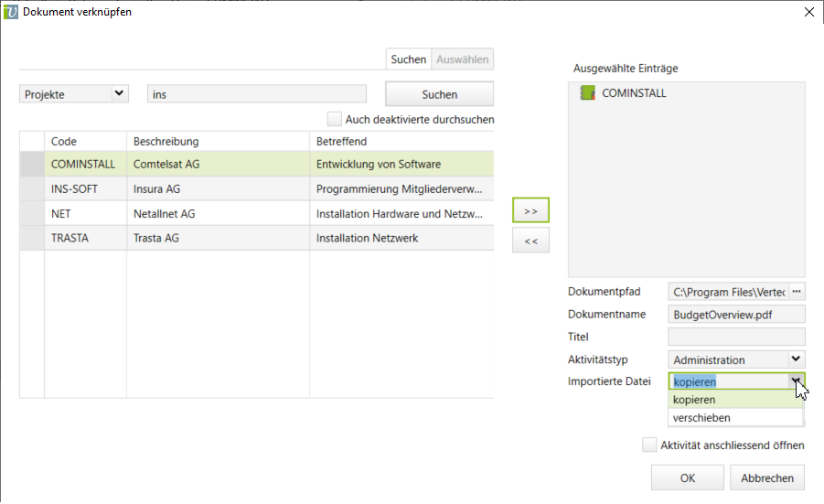
Task: Click the COMINSTALL project icon in selected entries
Action: click(x=587, y=93)
